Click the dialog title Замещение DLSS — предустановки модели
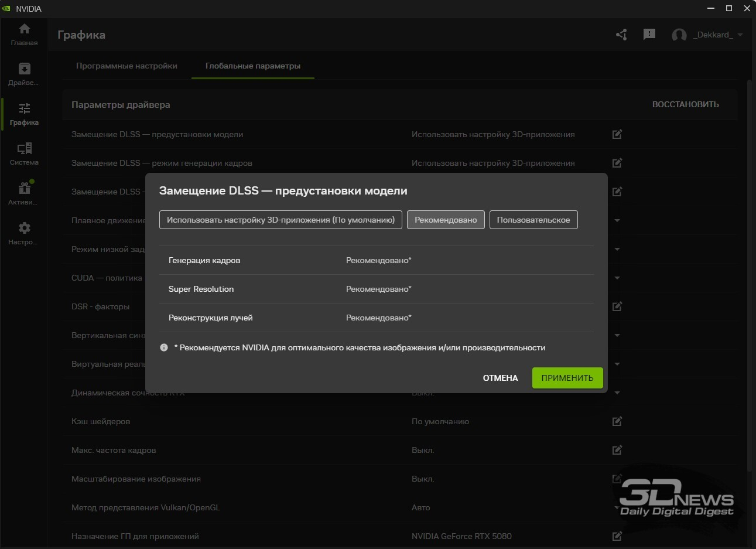The height and width of the screenshot is (549, 756). tap(283, 190)
